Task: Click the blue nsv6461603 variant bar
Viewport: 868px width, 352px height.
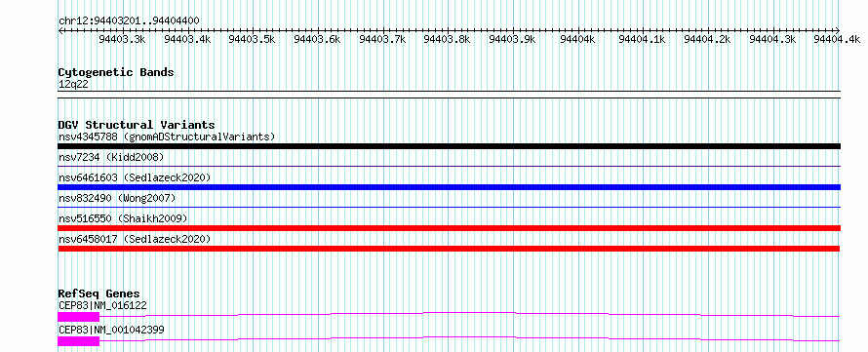Action: (x=449, y=187)
